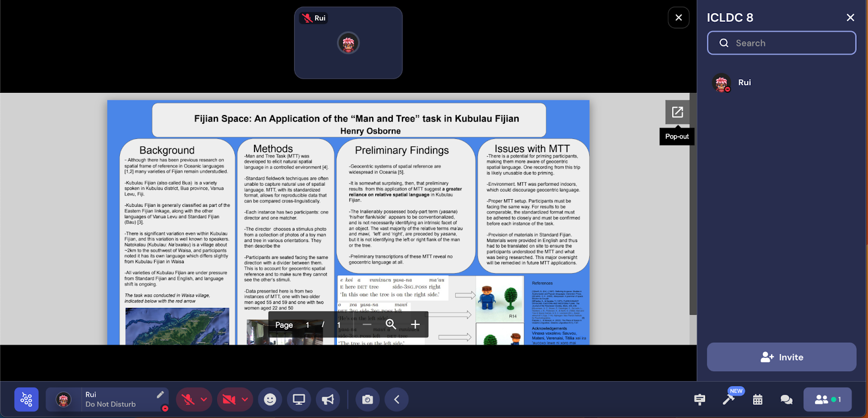Open microphone options dropdown arrow
The height and width of the screenshot is (418, 868).
(204, 400)
